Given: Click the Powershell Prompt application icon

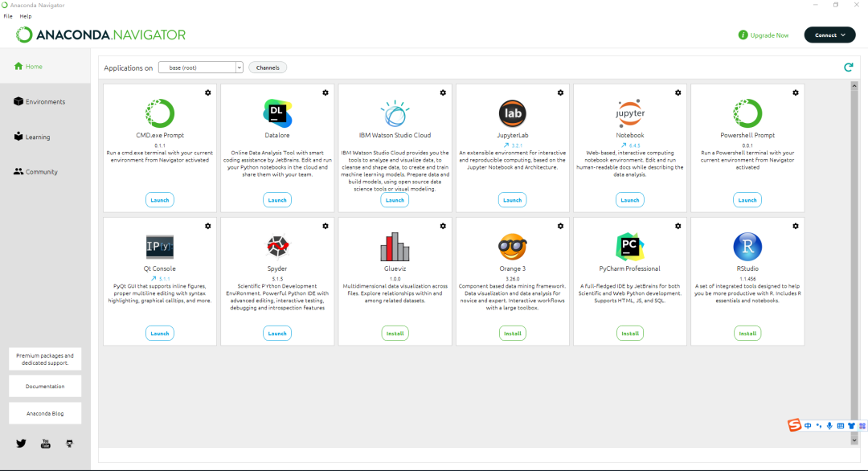Looking at the screenshot, I should 747,113.
